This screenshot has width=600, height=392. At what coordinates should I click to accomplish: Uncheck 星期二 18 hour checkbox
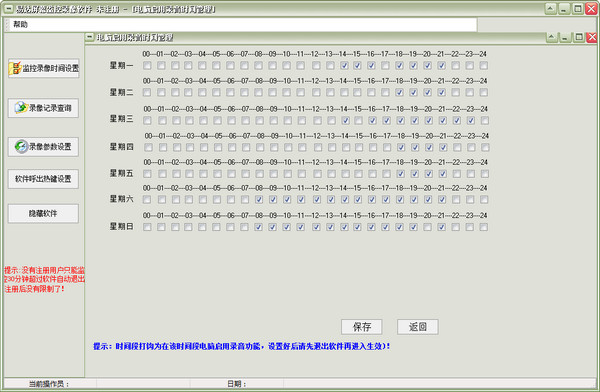tap(399, 92)
